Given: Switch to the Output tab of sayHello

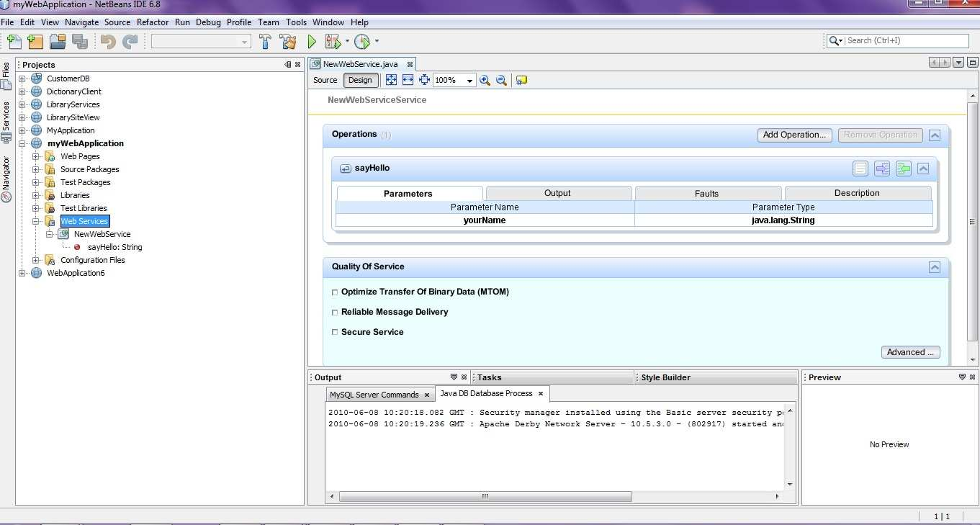Looking at the screenshot, I should (558, 193).
